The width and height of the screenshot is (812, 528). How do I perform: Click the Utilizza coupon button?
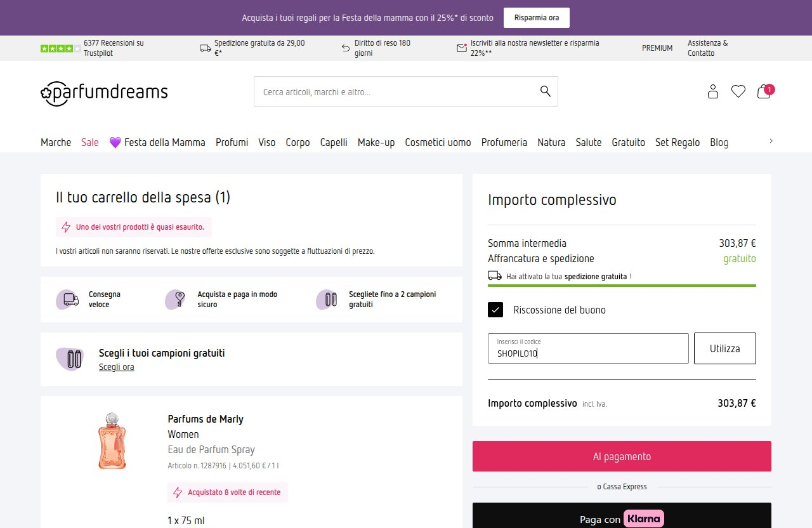pos(724,348)
